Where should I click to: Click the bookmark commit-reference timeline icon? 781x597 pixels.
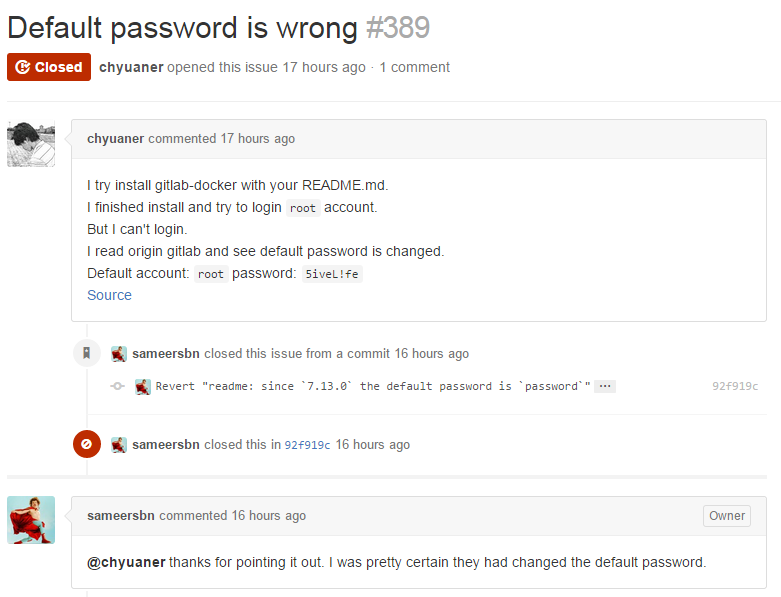click(x=87, y=353)
